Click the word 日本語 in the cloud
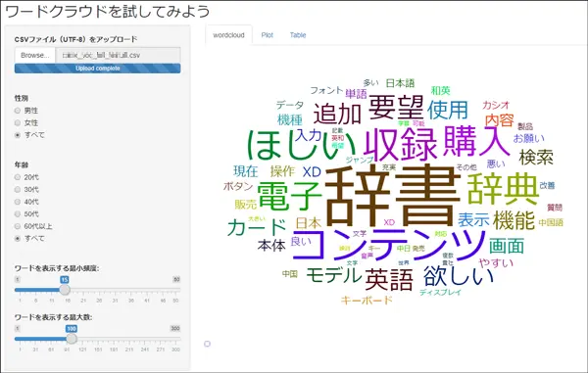This screenshot has width=588, height=373. point(400,83)
